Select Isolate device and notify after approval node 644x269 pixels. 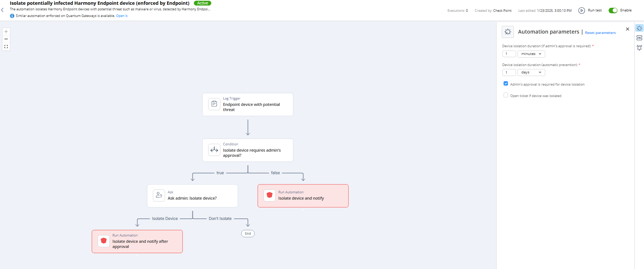click(x=137, y=242)
